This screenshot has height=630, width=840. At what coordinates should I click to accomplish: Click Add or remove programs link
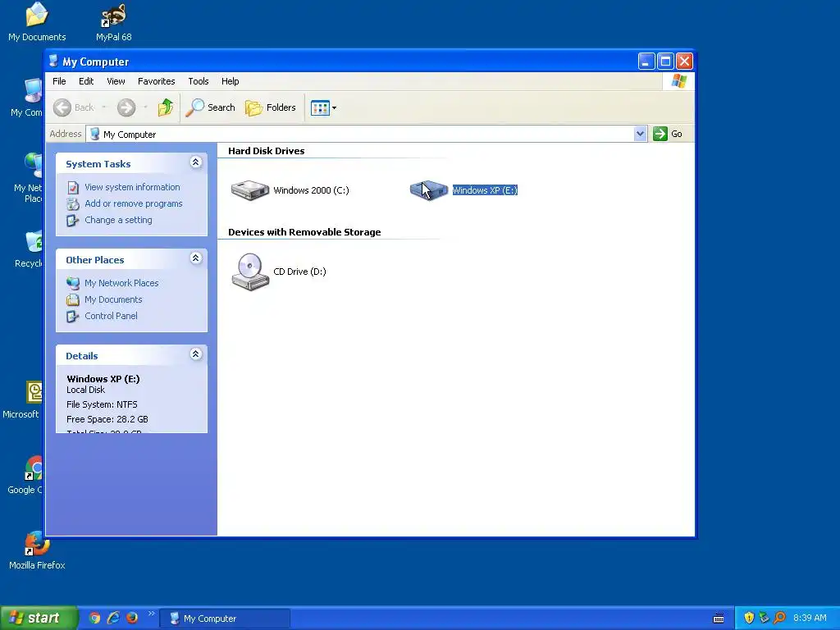(x=134, y=203)
